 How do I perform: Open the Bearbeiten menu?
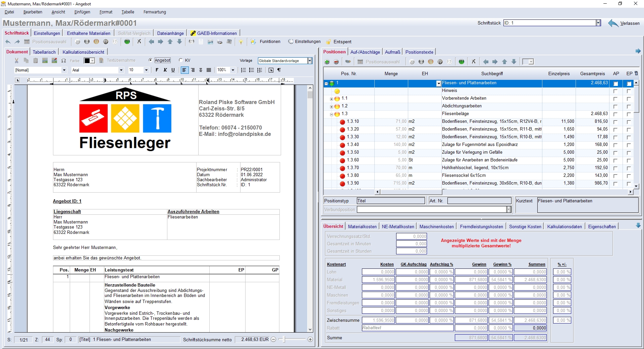[33, 12]
